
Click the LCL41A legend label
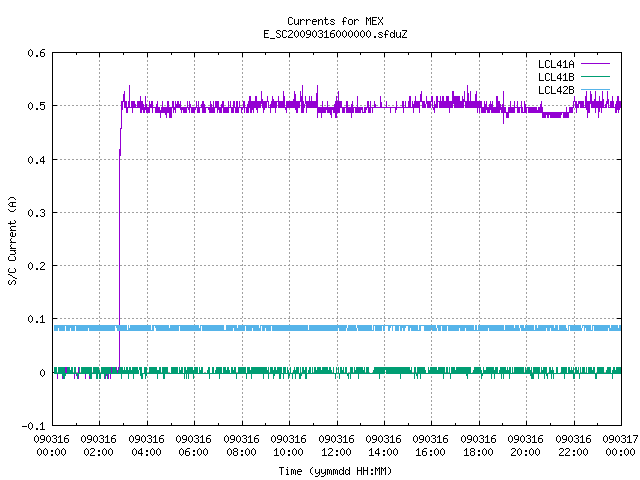pyautogui.click(x=556, y=64)
